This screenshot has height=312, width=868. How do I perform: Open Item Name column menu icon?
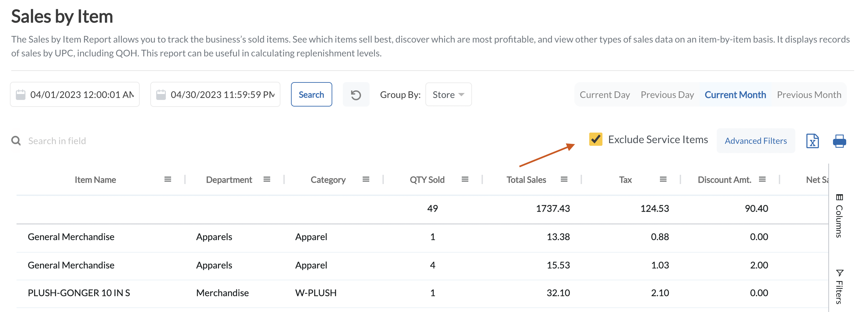pos(167,179)
